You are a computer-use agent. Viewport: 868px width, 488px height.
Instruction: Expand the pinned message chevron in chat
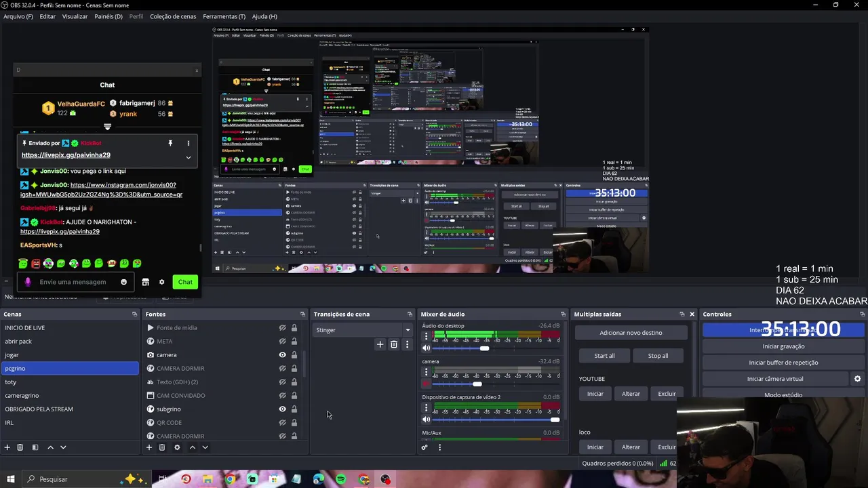tap(189, 157)
